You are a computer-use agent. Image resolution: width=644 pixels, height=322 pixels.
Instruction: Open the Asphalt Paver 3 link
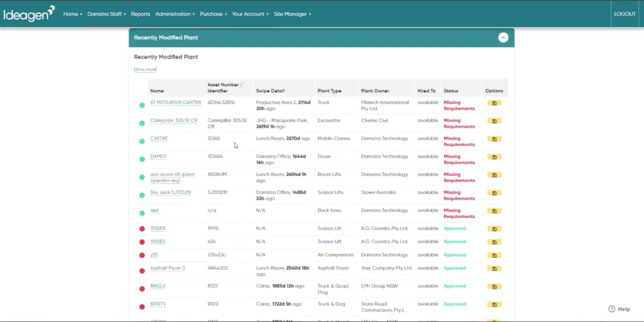point(167,268)
